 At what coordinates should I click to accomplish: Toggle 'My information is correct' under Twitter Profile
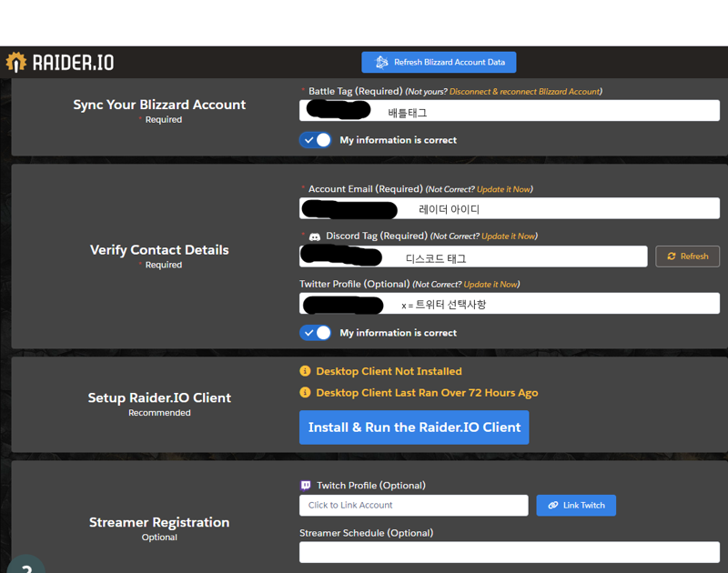316,333
